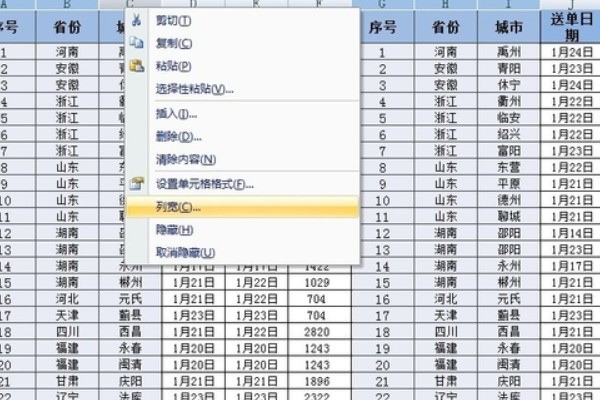Click cell 天津 in column H
Screen dimensions: 600x400
[x=445, y=315]
